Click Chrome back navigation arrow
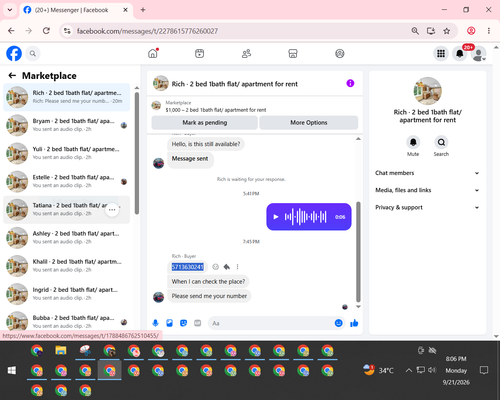 (x=11, y=31)
